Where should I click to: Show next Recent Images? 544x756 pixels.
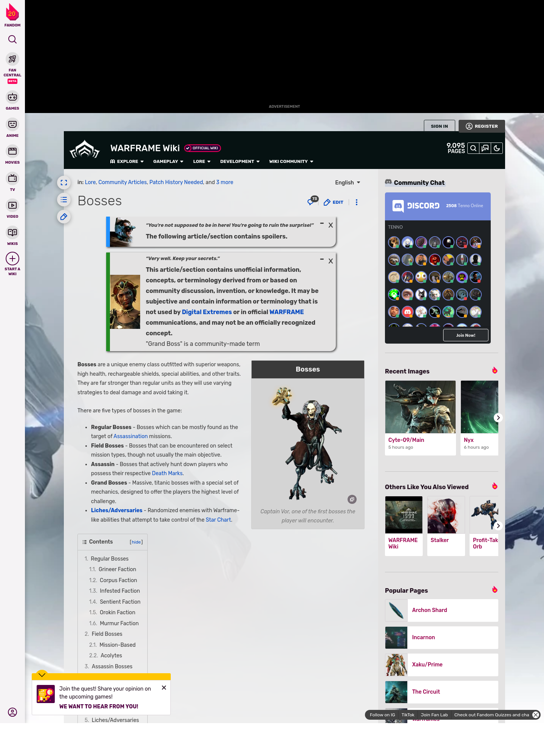(498, 418)
